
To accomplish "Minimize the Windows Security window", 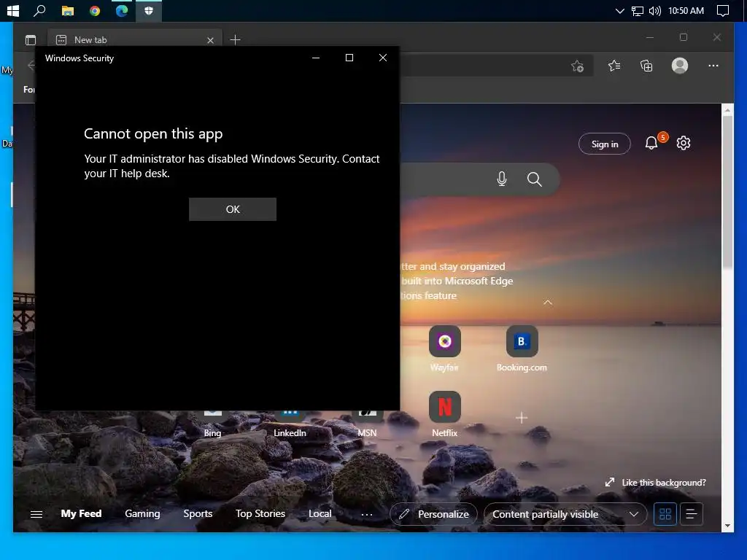I will coord(316,58).
